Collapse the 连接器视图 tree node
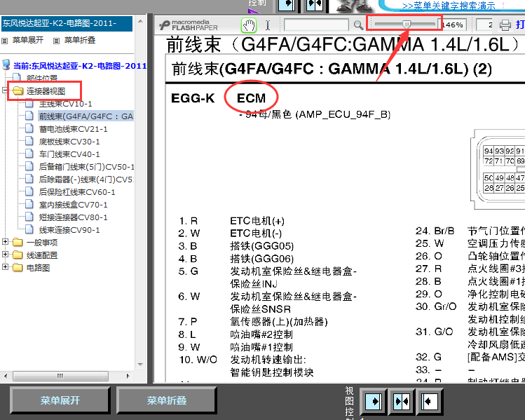 (x=5, y=90)
